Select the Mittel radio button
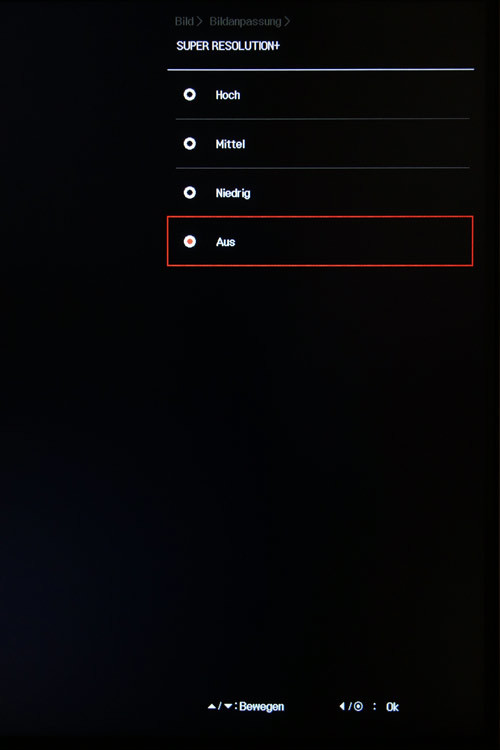This screenshot has width=500, height=750. (189, 143)
